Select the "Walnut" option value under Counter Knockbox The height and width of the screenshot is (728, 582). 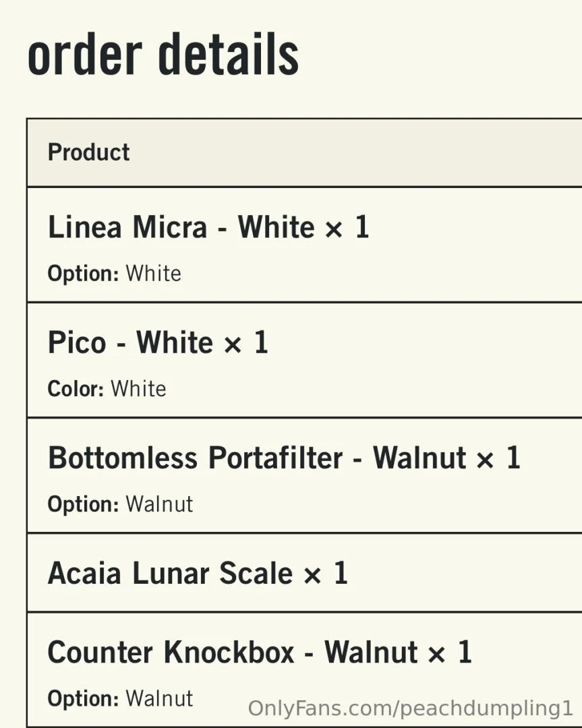tap(159, 698)
